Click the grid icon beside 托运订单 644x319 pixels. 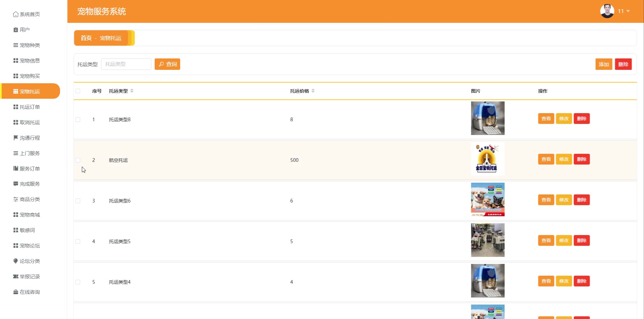(15, 107)
